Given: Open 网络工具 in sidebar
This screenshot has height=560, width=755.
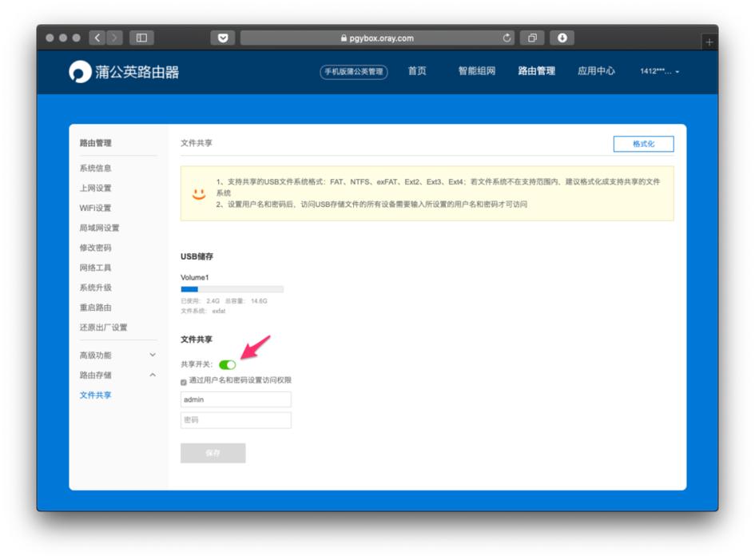Looking at the screenshot, I should [95, 268].
